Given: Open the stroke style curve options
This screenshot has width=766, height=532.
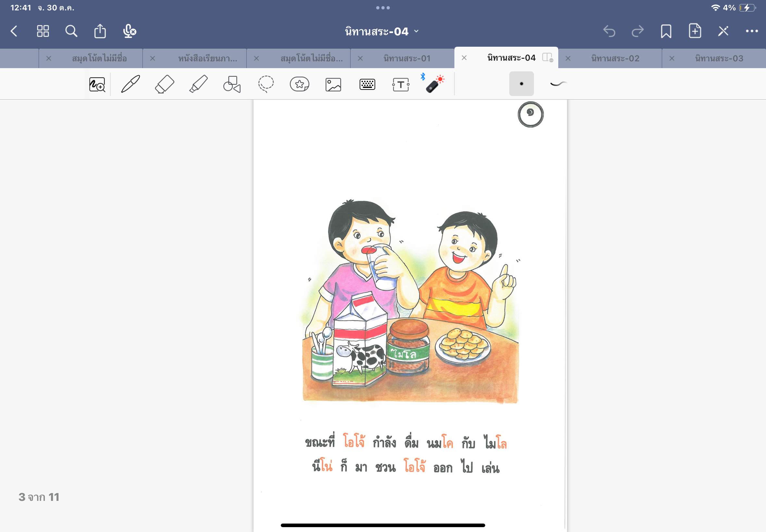Looking at the screenshot, I should (x=558, y=84).
